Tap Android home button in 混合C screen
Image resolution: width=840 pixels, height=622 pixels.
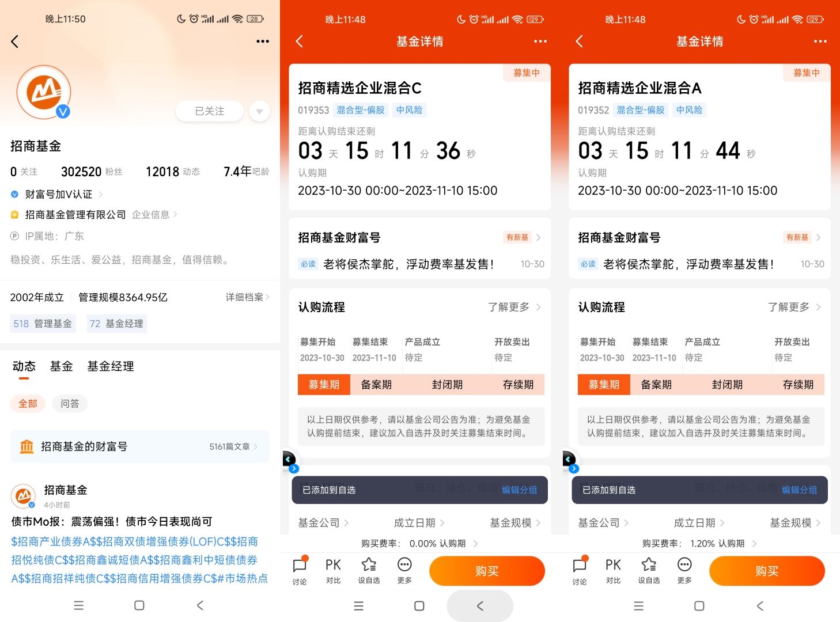(x=419, y=606)
